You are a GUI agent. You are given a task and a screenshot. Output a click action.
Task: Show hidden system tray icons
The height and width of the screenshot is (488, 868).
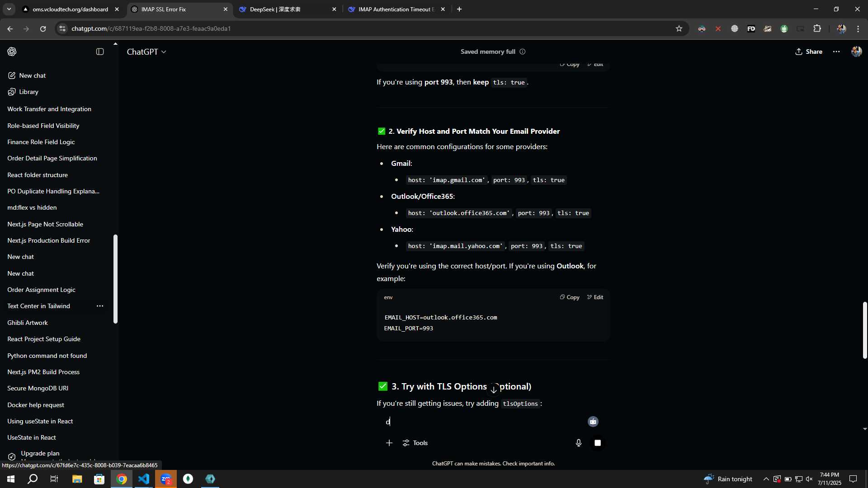(x=766, y=479)
